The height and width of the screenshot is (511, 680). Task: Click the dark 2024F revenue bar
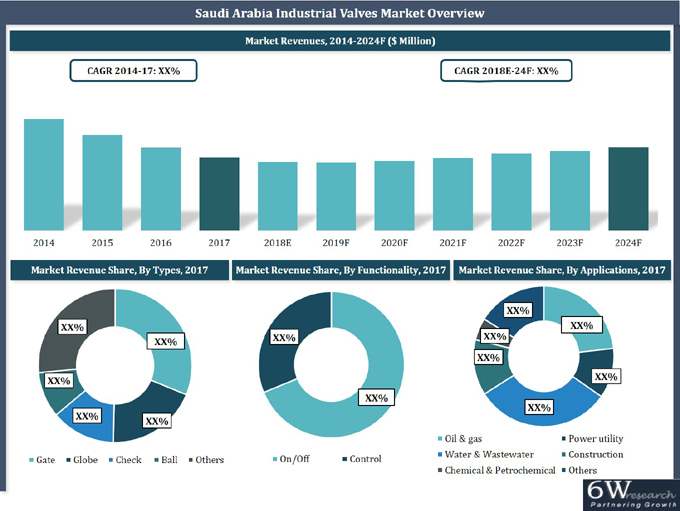628,189
